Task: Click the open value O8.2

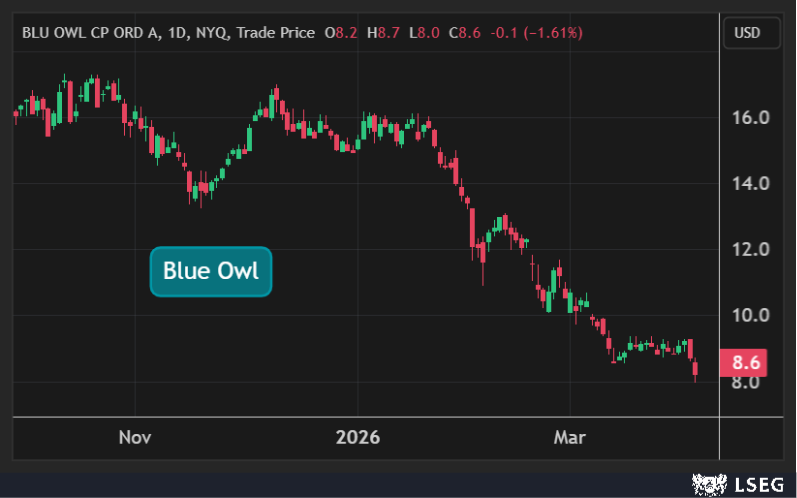Action: tap(343, 34)
